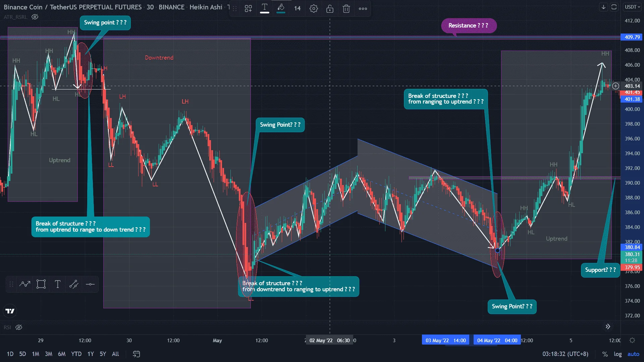Click the 03 May '22 14:00 time marker
The height and width of the screenshot is (362, 644).
[x=446, y=340]
